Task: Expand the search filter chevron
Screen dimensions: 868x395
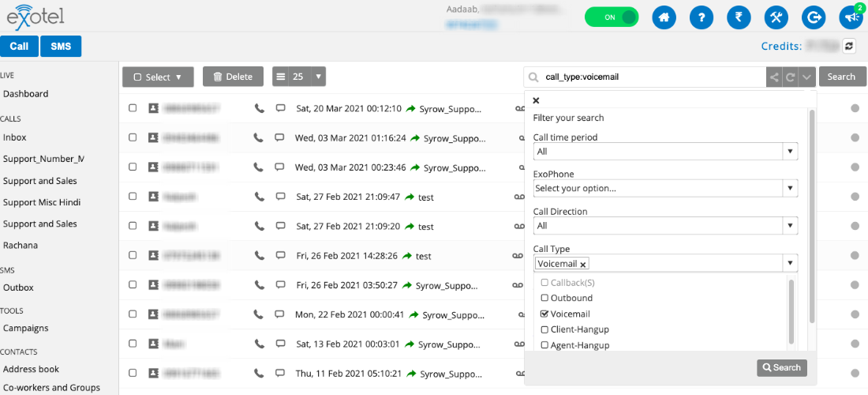Action: point(807,77)
